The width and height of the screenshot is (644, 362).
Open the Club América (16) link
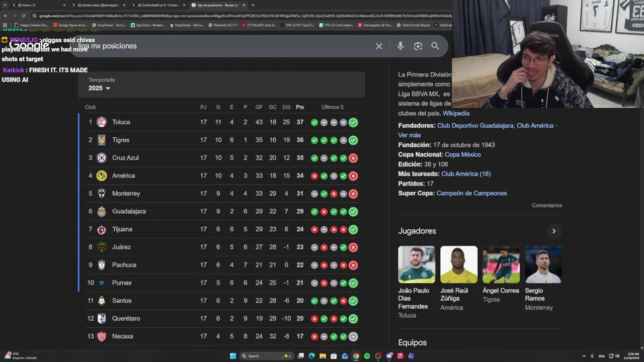tap(466, 174)
